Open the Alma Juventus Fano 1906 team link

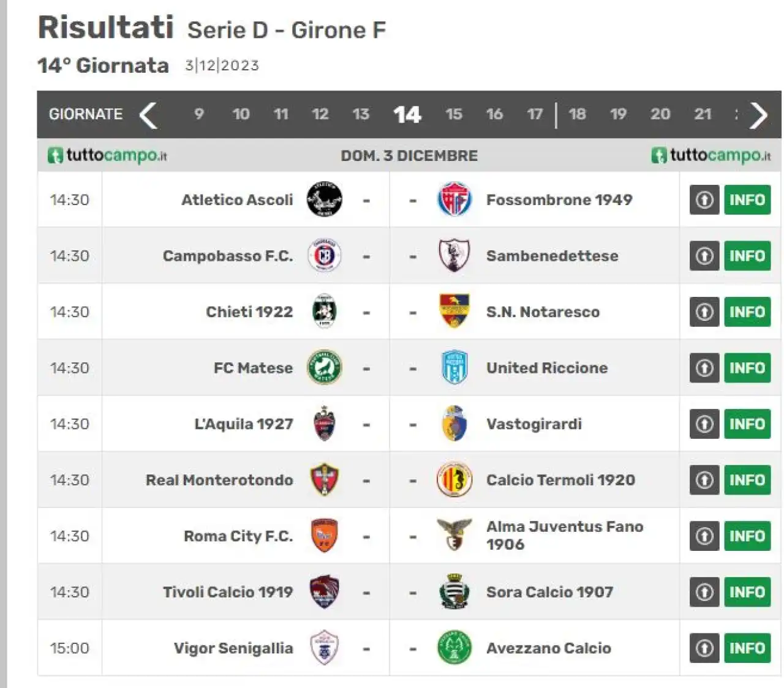[565, 536]
